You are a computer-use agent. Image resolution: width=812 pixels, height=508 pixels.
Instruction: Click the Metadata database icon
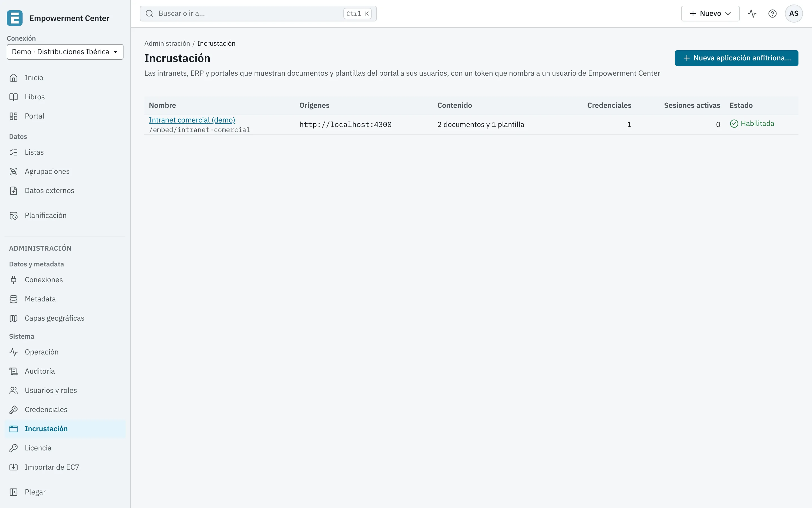[x=14, y=299]
